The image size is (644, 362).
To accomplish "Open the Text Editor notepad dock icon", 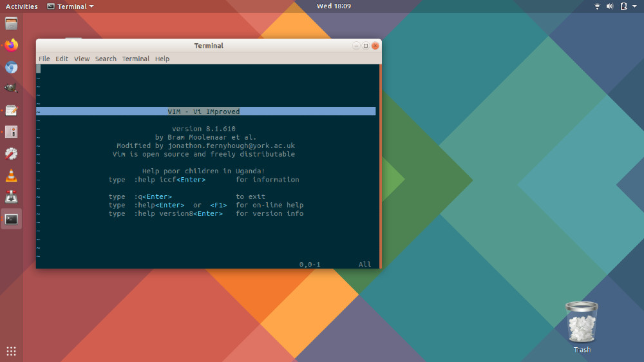I will tap(11, 110).
